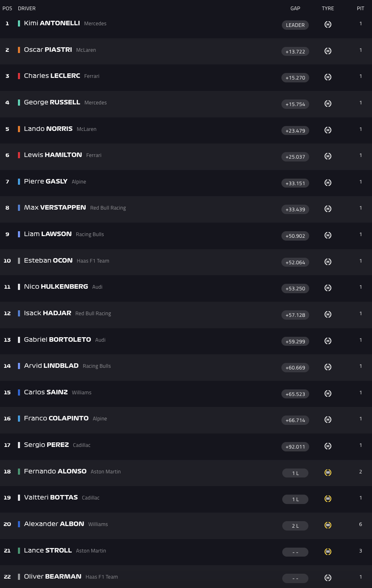
Task: Click Albon's pit stop count of 6
Action: (x=361, y=524)
